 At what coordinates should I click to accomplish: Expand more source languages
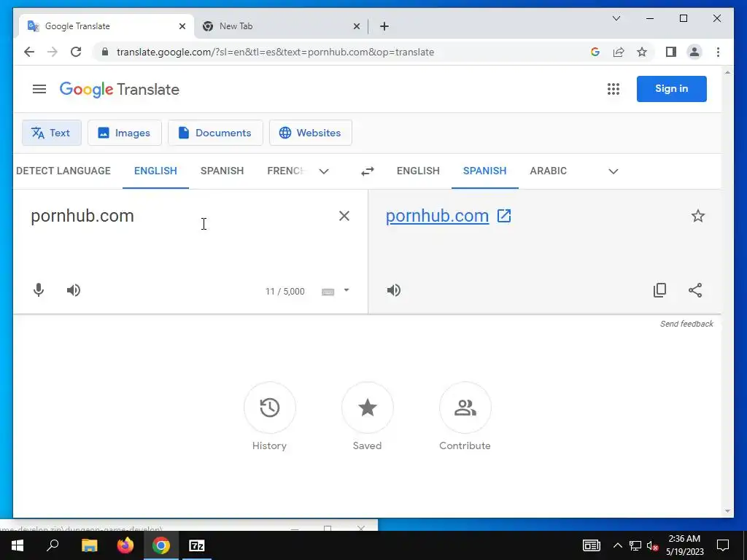click(x=324, y=171)
